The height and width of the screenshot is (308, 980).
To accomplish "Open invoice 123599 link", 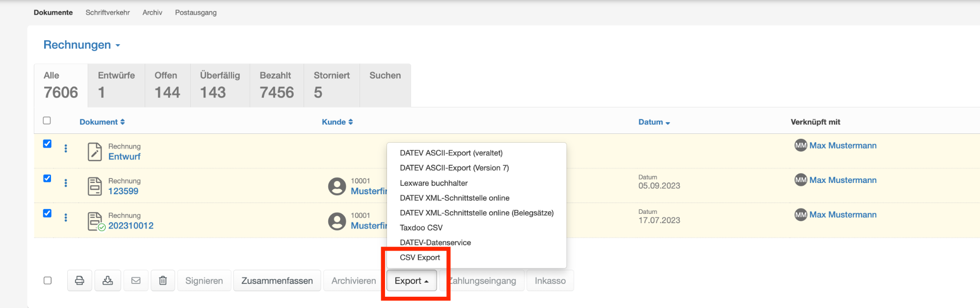I will pos(123,191).
